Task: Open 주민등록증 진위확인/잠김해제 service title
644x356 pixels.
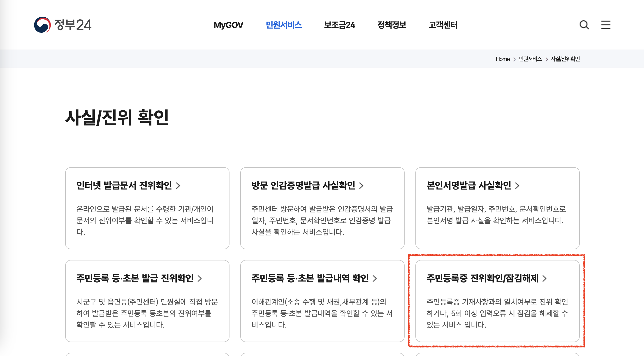Action: point(482,278)
